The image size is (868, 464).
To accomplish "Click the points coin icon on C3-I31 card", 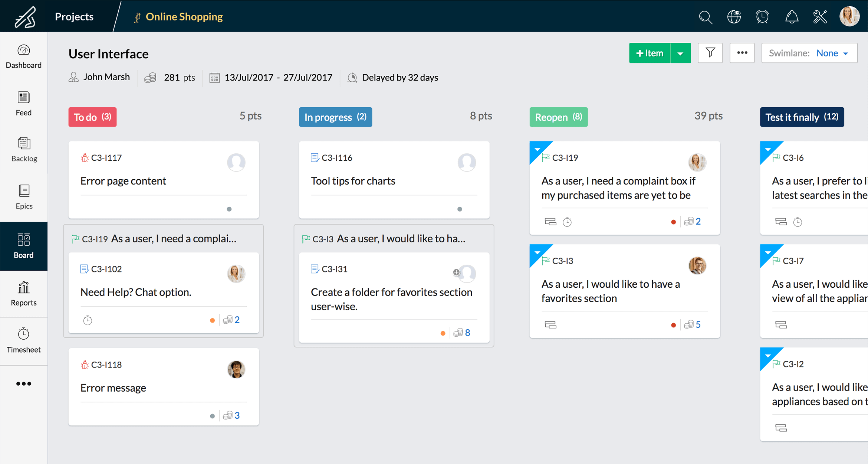I will [458, 333].
